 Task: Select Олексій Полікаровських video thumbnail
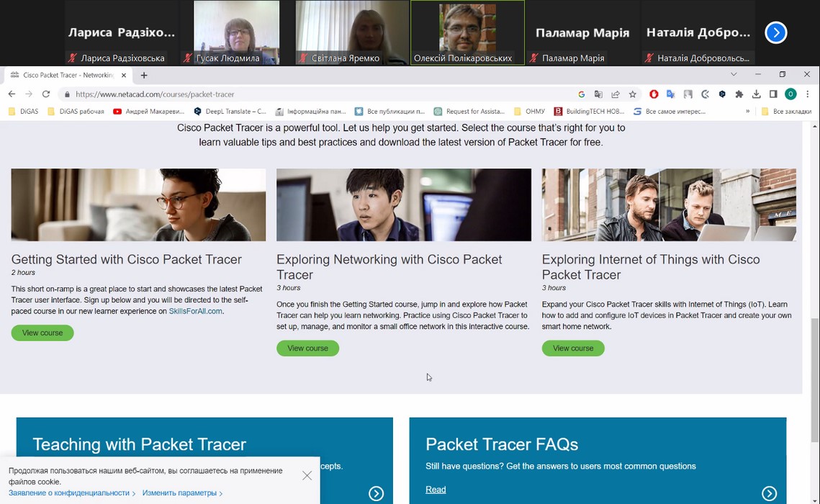coord(467,32)
